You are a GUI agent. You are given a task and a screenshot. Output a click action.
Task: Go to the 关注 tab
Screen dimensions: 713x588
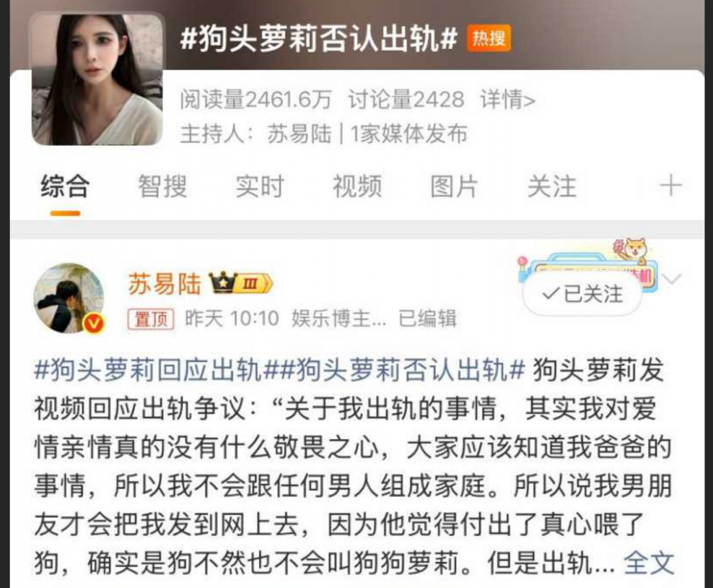pos(552,186)
